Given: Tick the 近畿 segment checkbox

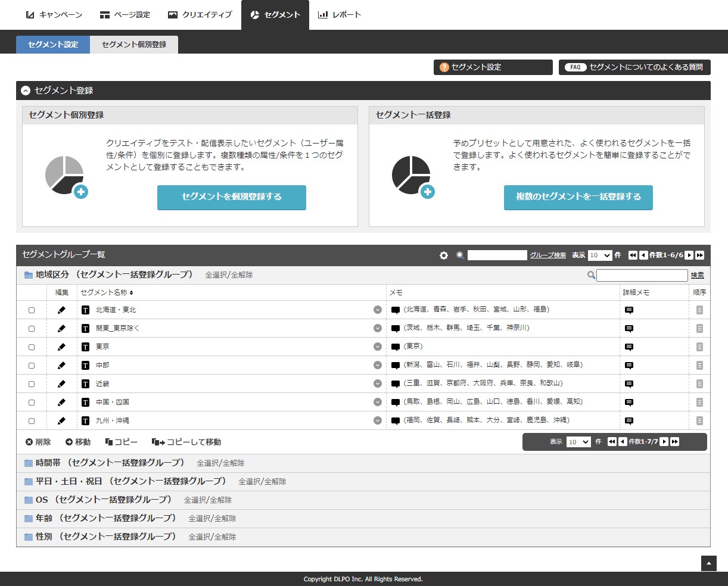Looking at the screenshot, I should [32, 384].
